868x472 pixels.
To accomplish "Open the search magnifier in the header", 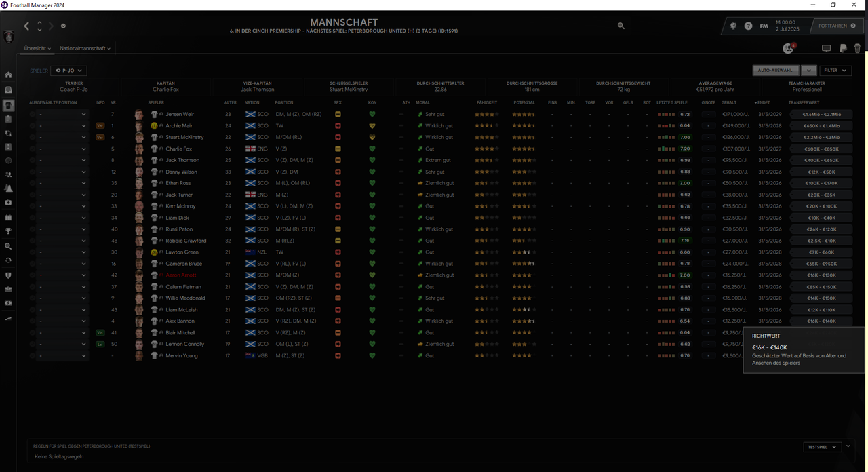I will coord(620,26).
